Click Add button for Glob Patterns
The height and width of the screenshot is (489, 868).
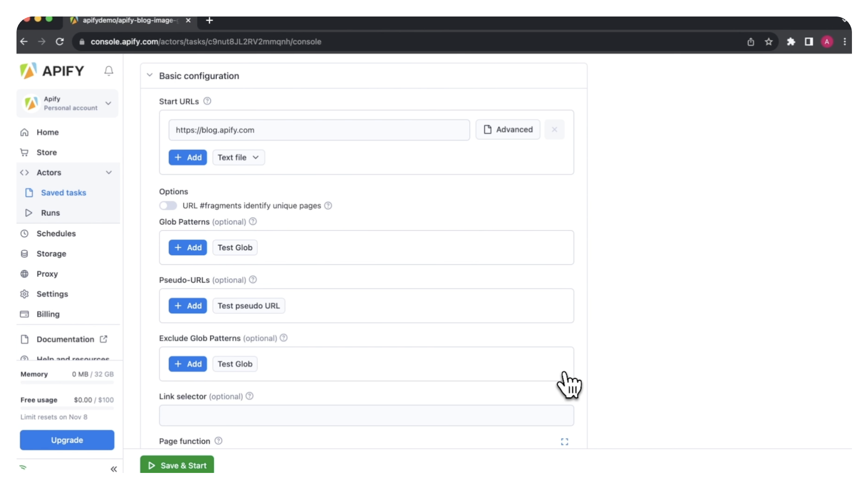[x=187, y=247]
